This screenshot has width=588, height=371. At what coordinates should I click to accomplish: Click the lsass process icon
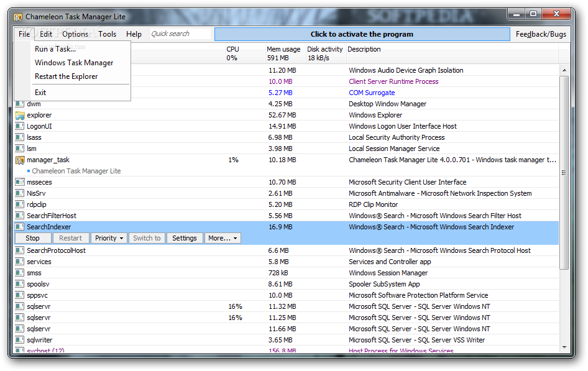pos(19,137)
